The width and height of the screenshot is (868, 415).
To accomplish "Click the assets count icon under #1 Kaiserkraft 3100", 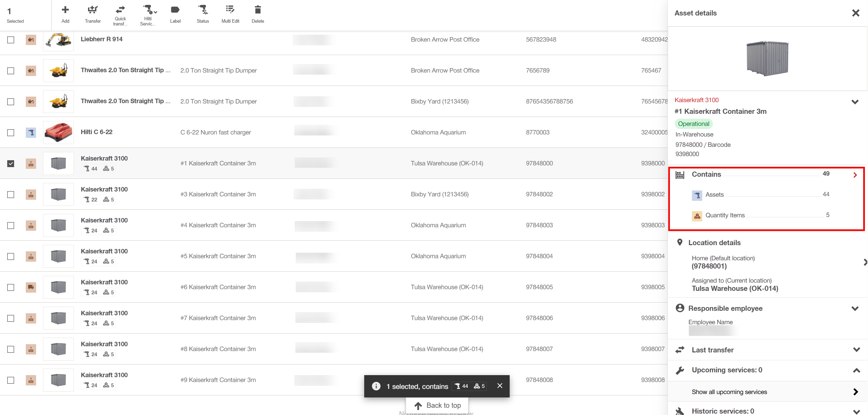I will point(87,168).
